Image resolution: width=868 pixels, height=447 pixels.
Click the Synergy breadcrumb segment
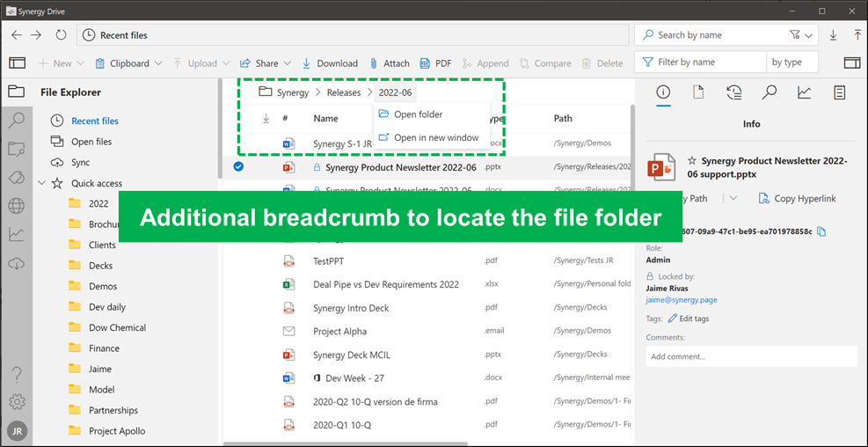(293, 92)
